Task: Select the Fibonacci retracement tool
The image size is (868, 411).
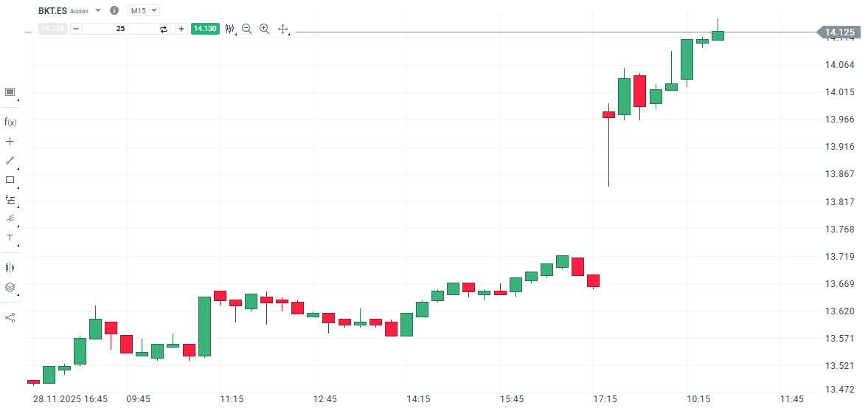Action: coord(10,199)
